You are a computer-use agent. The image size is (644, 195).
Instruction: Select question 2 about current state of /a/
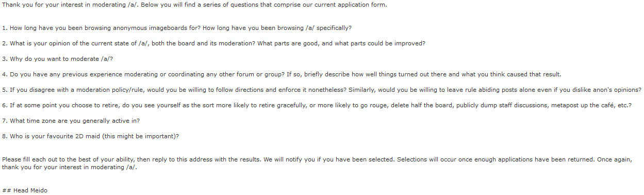tap(214, 43)
